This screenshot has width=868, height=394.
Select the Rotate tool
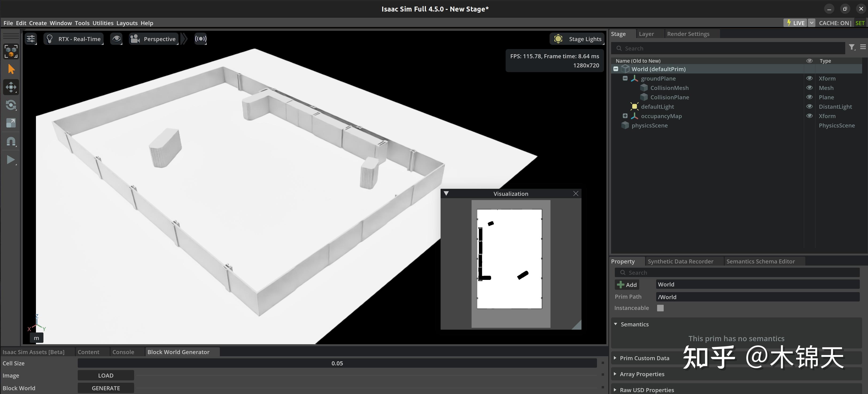(11, 105)
